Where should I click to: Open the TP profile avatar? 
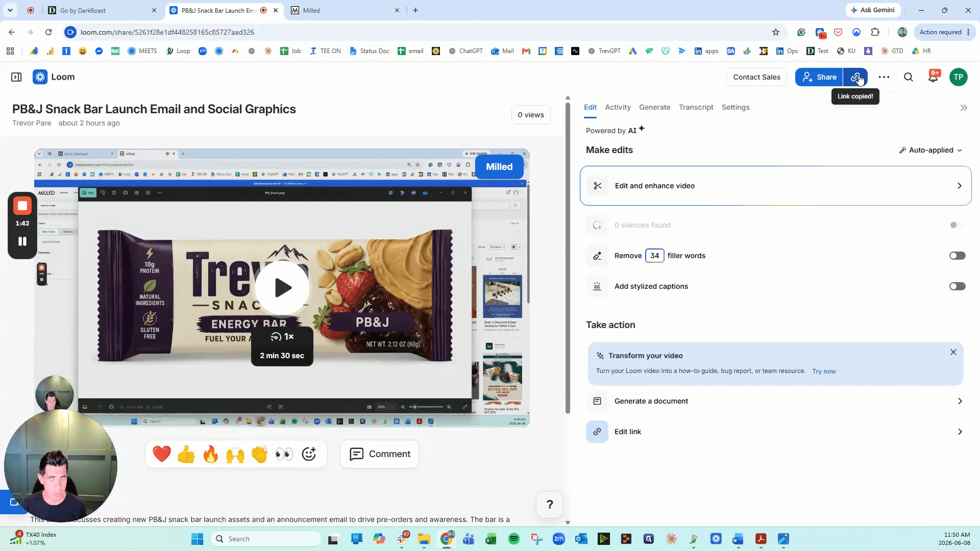[959, 77]
